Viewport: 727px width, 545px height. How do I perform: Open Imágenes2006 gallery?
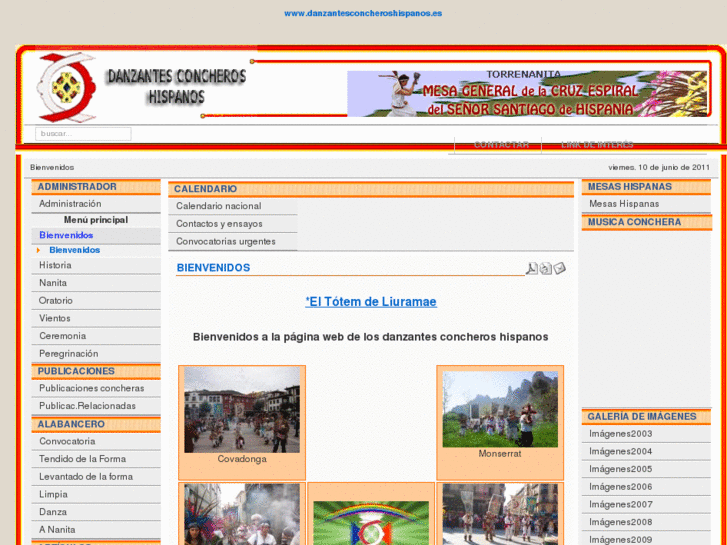pos(646,487)
